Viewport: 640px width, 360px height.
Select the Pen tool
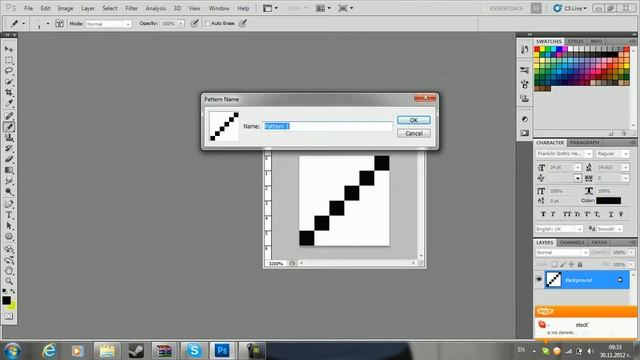[x=9, y=204]
